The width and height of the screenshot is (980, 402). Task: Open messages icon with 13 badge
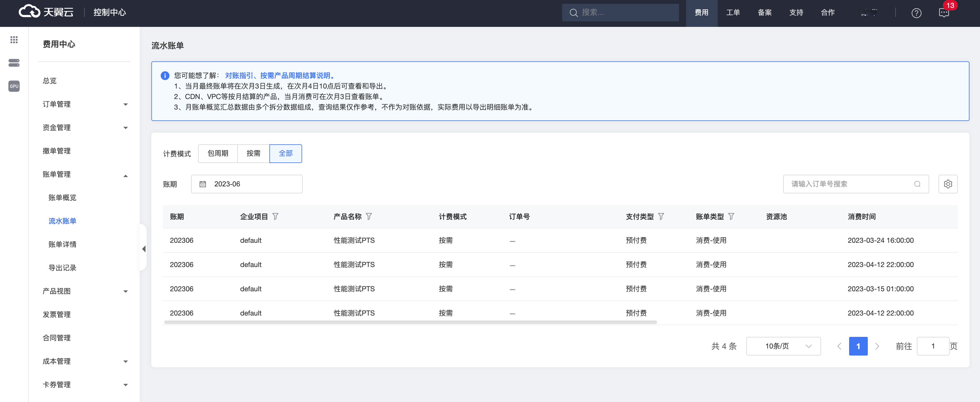[943, 13]
